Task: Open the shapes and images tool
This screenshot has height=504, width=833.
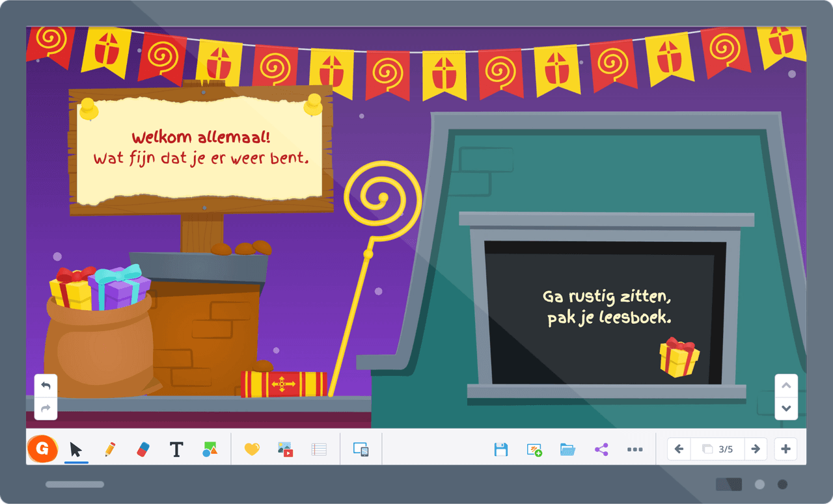Action: tap(210, 449)
